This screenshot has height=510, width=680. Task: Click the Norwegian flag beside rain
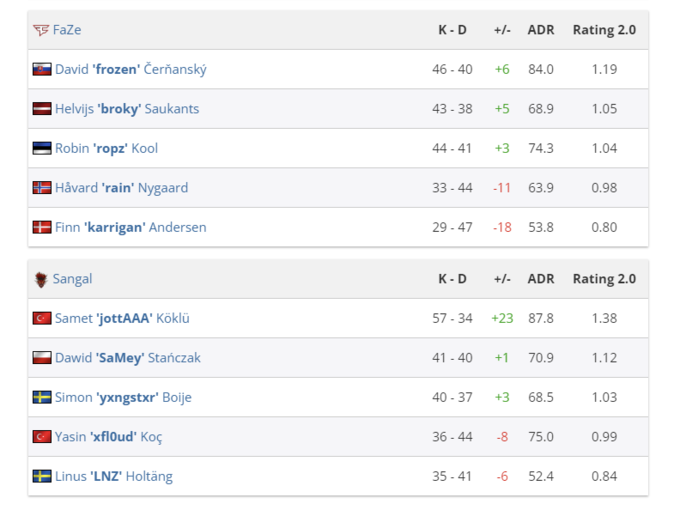[42, 188]
